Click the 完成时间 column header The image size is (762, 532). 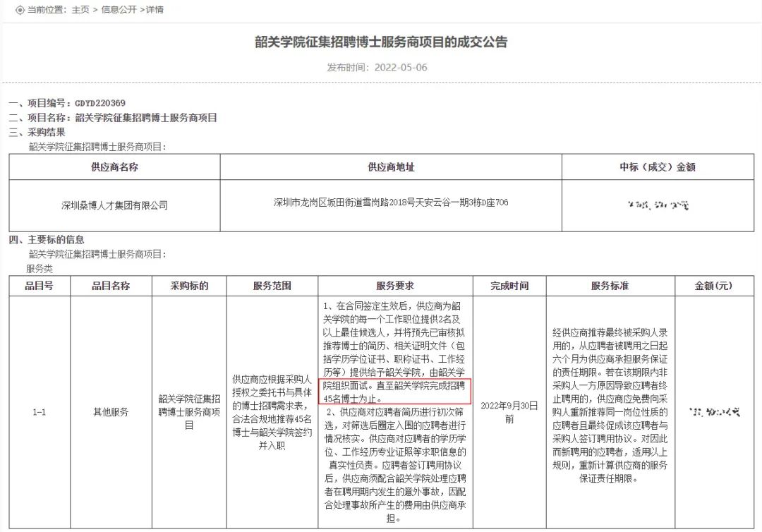(x=509, y=286)
